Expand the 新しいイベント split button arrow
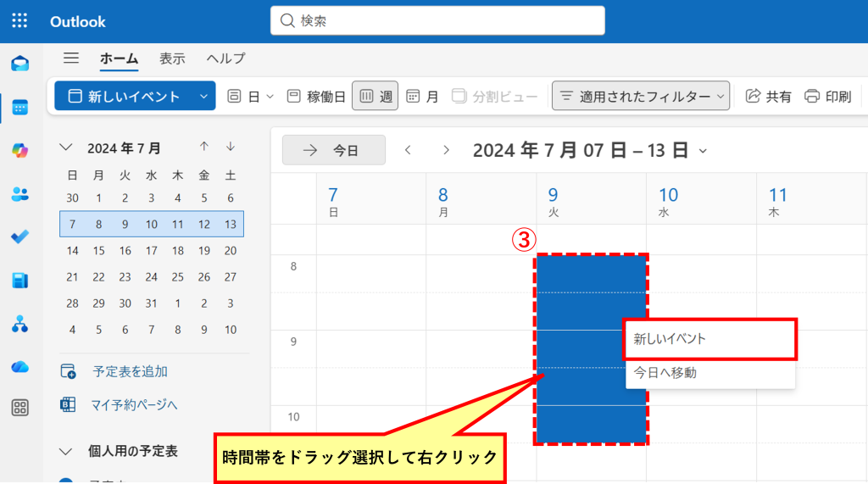Viewport: 868px width, 484px height. click(203, 97)
